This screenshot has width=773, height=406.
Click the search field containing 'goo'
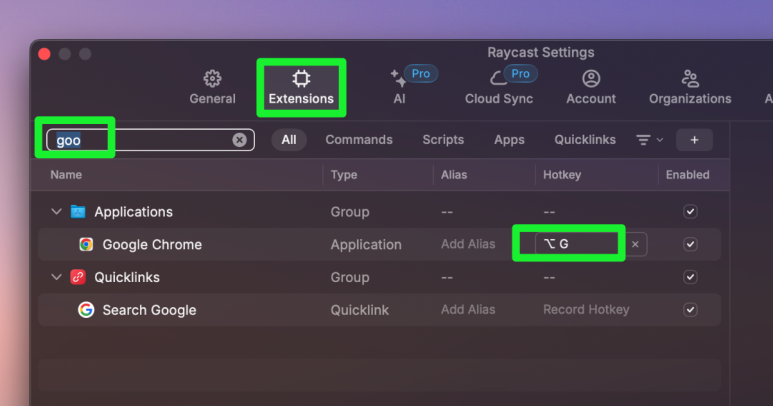point(150,140)
